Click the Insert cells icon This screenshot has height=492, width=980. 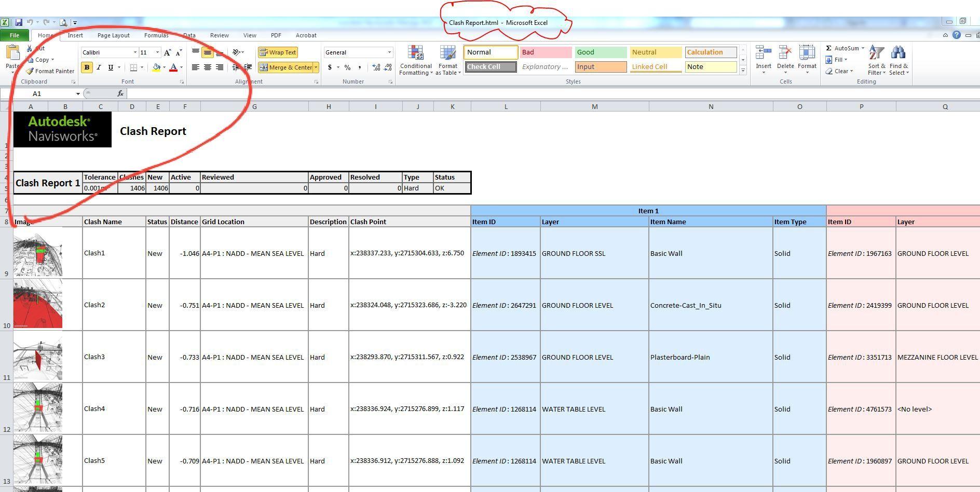763,53
